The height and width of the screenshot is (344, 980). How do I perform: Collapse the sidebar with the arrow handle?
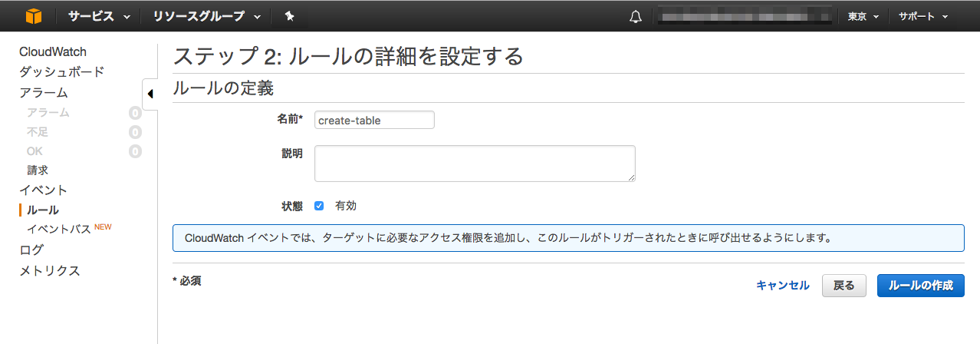(150, 94)
